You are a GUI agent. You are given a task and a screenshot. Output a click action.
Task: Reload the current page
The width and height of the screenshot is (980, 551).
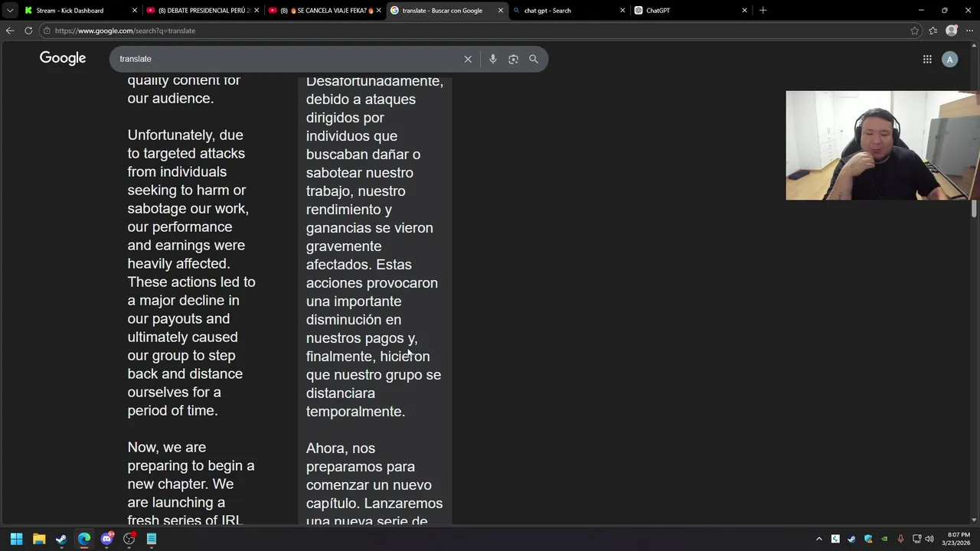(28, 31)
